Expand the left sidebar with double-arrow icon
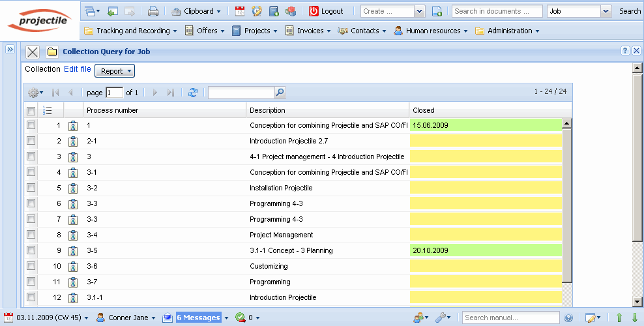Screen dimensions: 644x326 pos(10,50)
